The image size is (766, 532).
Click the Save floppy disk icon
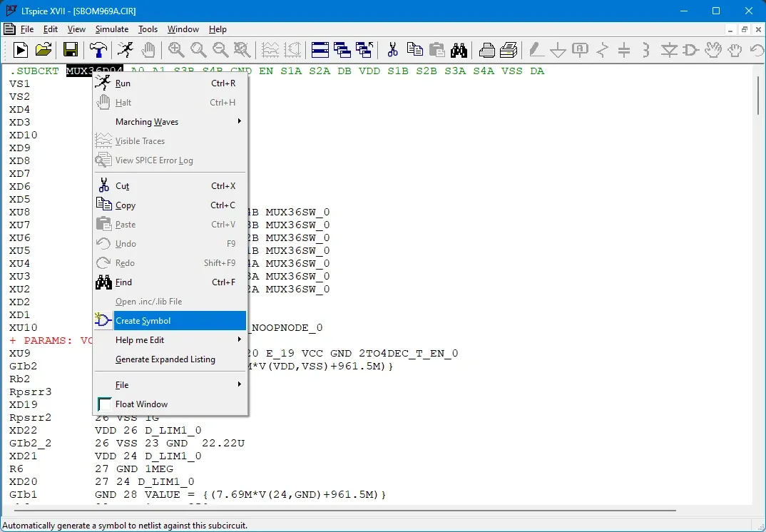click(71, 50)
